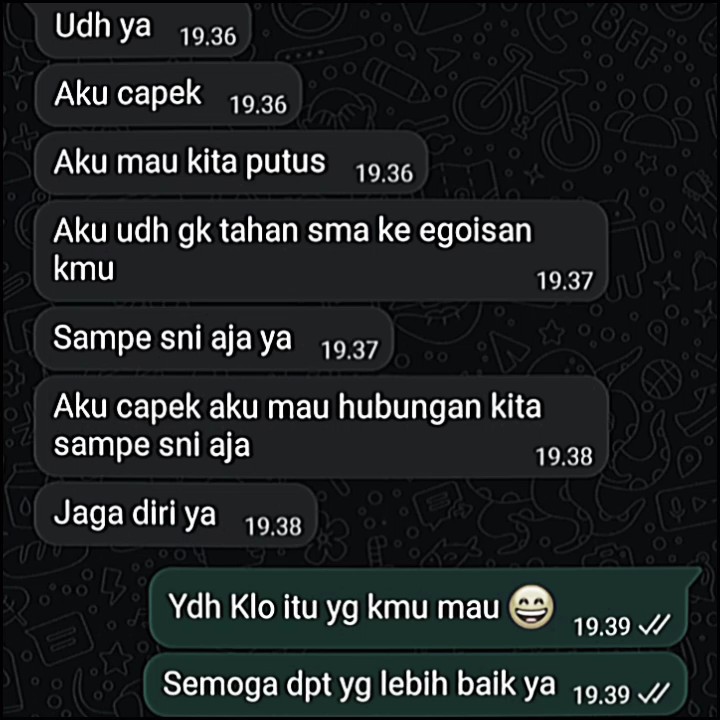The image size is (720, 720).
Task: Tap the 'Jaga diri ya' message
Action: (x=176, y=515)
